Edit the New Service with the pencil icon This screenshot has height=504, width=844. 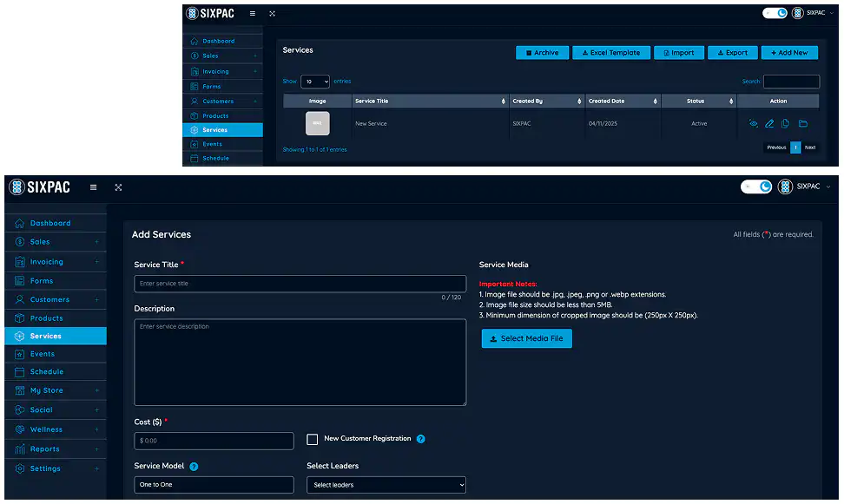tap(769, 124)
